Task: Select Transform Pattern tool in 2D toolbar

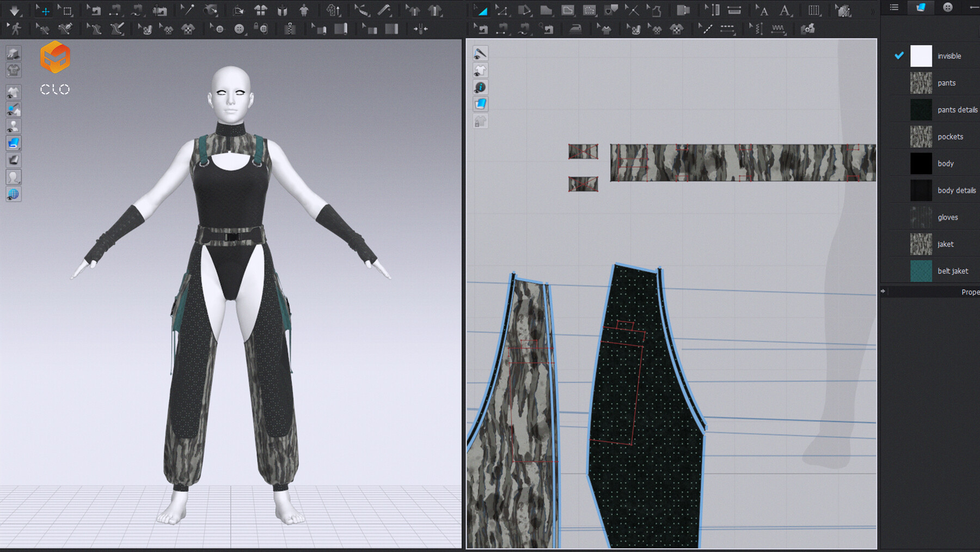Action: (480, 10)
